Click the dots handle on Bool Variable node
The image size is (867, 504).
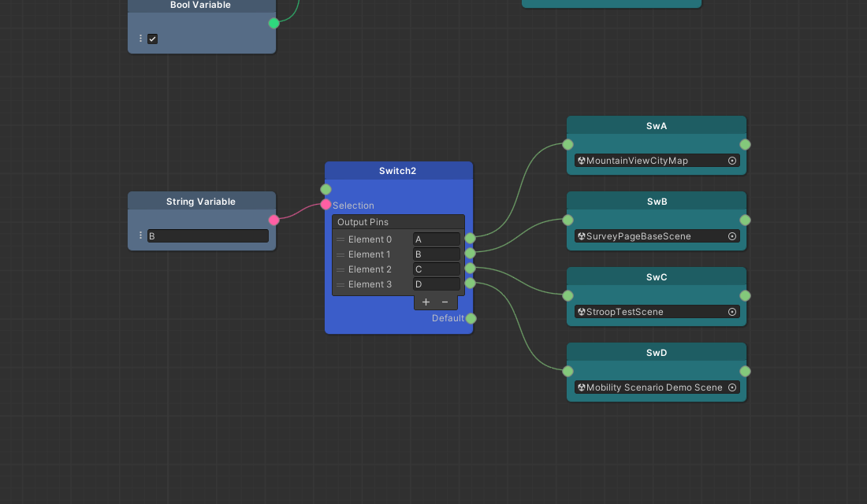click(140, 39)
